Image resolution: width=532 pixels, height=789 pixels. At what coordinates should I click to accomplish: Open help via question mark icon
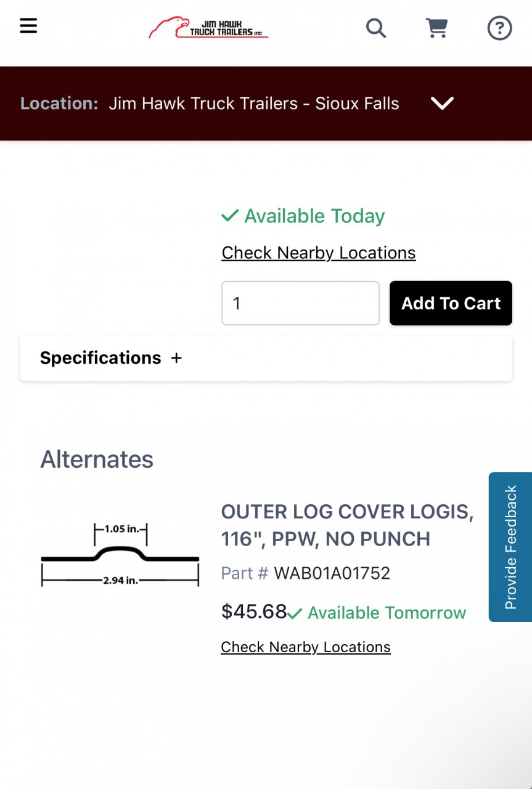(499, 28)
